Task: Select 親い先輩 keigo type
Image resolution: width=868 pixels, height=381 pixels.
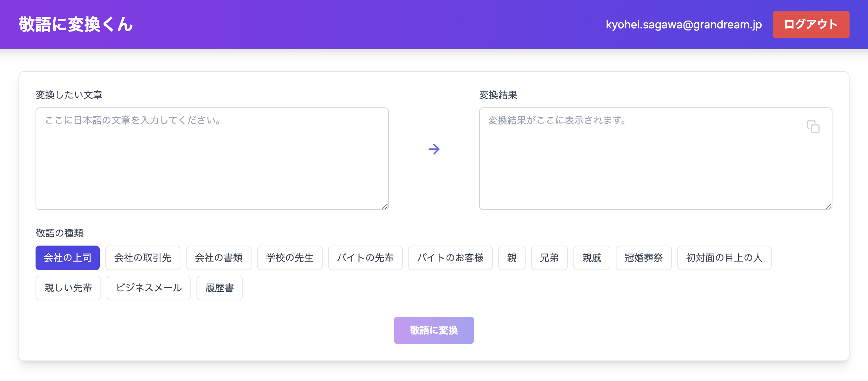Action: [67, 287]
